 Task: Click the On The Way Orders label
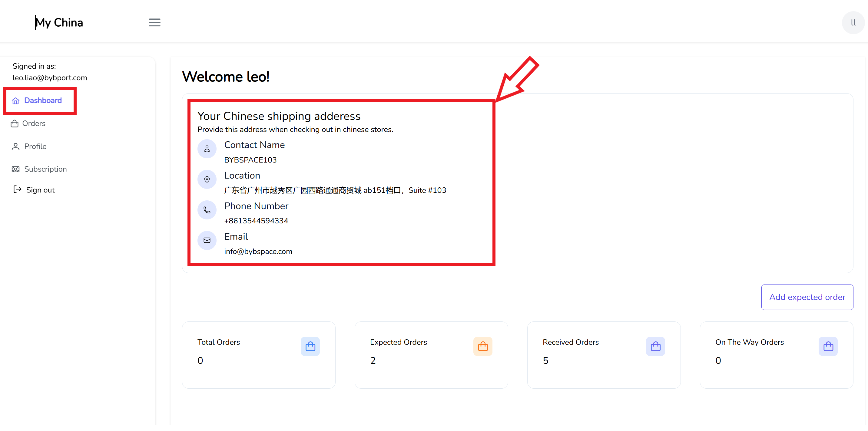(749, 342)
